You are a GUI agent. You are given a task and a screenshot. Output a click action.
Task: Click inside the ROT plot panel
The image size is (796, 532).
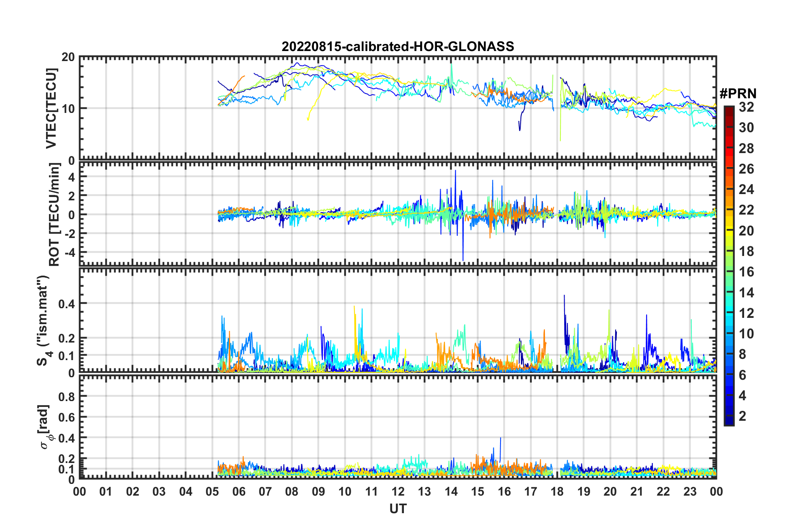pyautogui.click(x=398, y=214)
